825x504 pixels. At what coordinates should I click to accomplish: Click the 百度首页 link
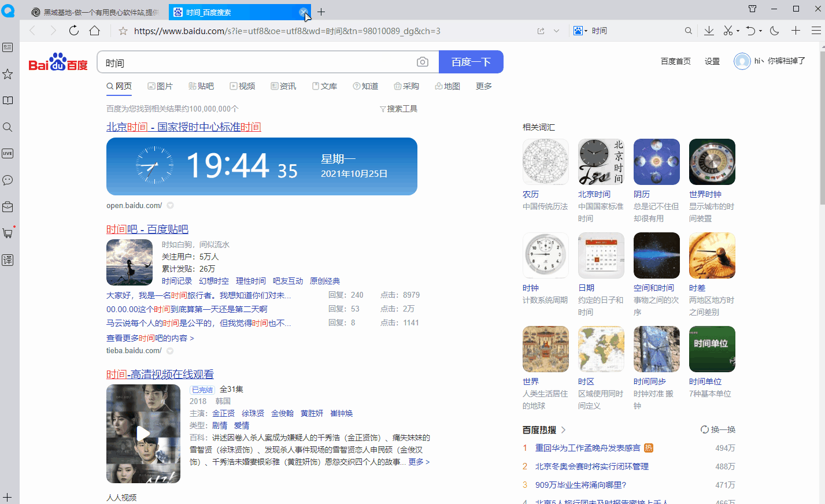676,61
